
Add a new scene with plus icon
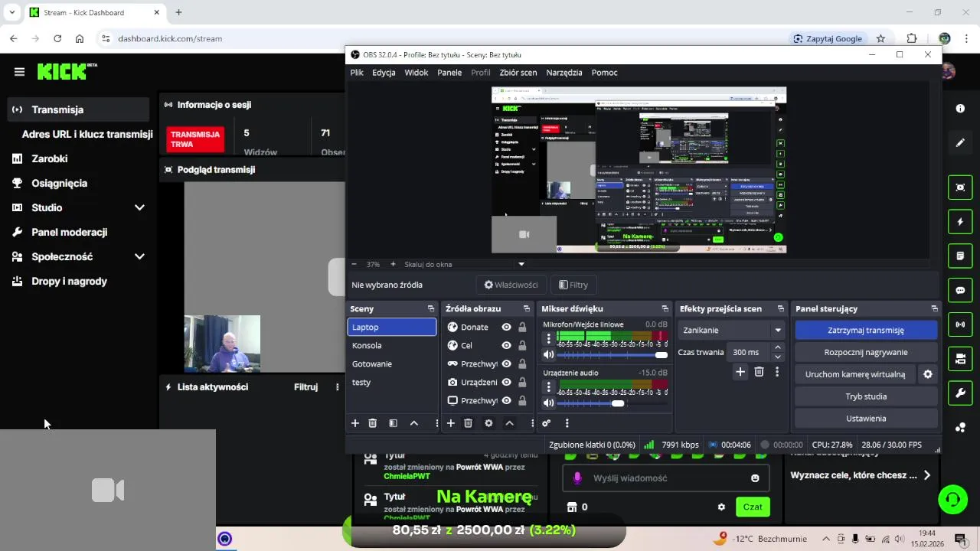(x=354, y=423)
